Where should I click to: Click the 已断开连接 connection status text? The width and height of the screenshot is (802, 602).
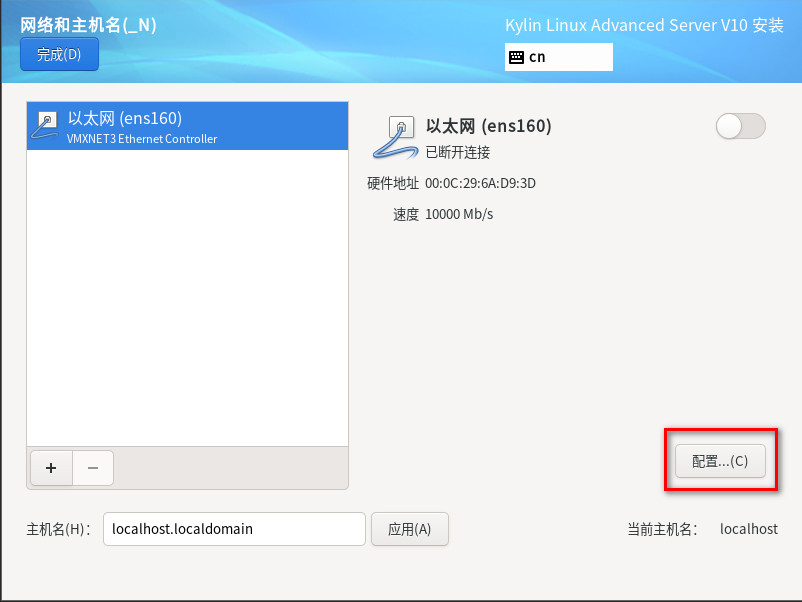pyautogui.click(x=458, y=152)
